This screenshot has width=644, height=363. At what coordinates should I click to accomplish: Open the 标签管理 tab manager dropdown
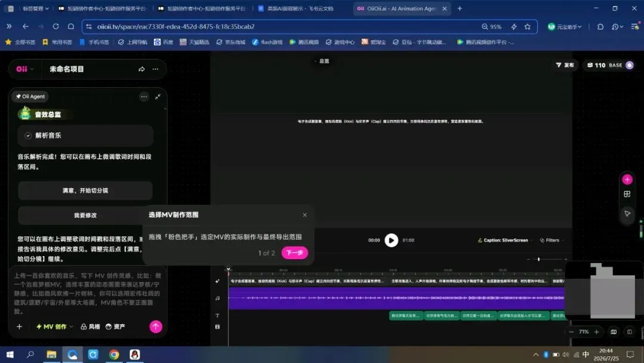pos(35,8)
